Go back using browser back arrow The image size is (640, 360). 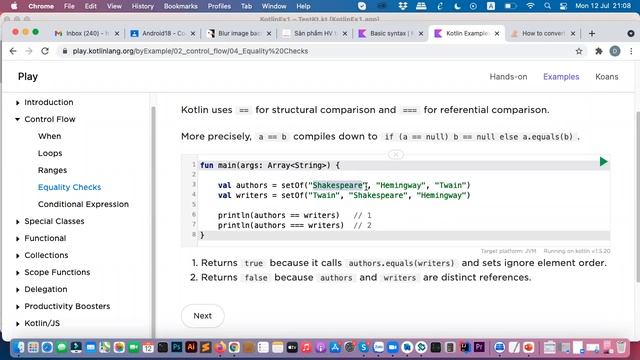pos(13,51)
